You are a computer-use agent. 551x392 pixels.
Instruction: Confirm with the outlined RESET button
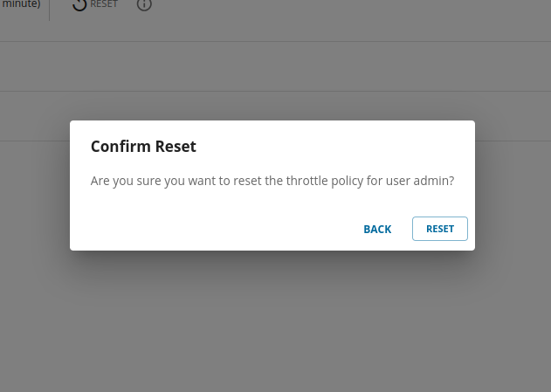[x=440, y=229]
